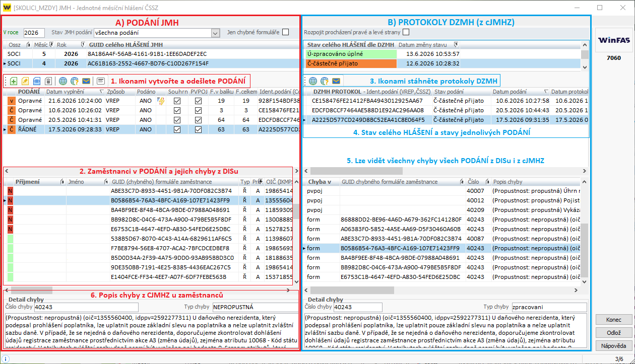This screenshot has width=635, height=364.
Task: Select employee GUID ABE33C7D-8933-4451-9B1A-70DF082C3B74 in left list
Action: [x=148, y=191]
